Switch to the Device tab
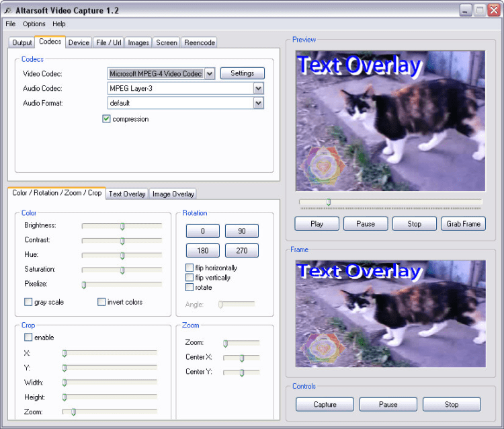 [79, 43]
